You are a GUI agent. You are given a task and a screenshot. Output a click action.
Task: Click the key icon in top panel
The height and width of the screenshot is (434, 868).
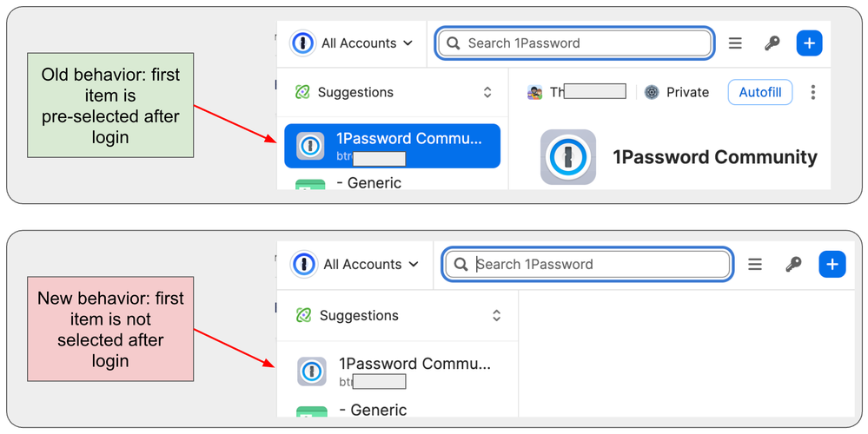[772, 43]
